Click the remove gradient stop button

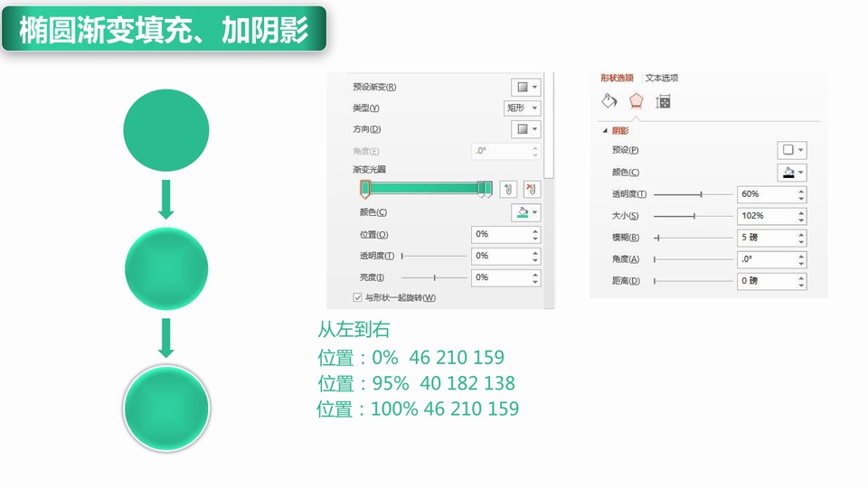tap(531, 189)
